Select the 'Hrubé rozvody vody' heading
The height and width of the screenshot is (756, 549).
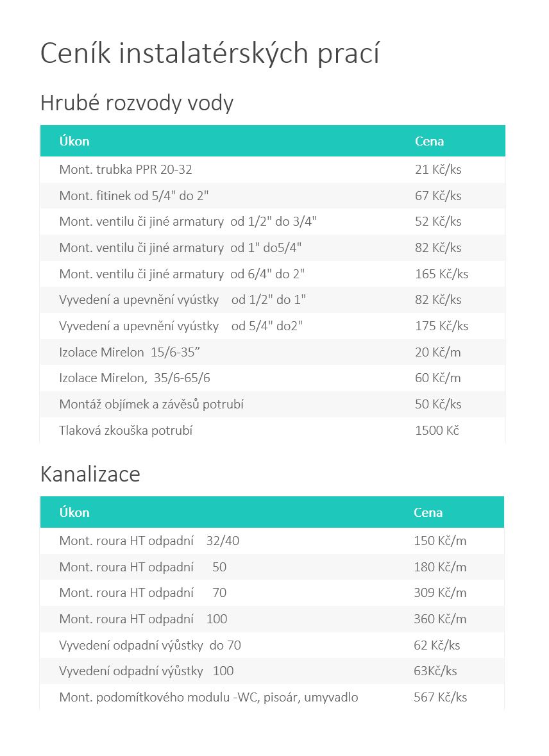[137, 103]
